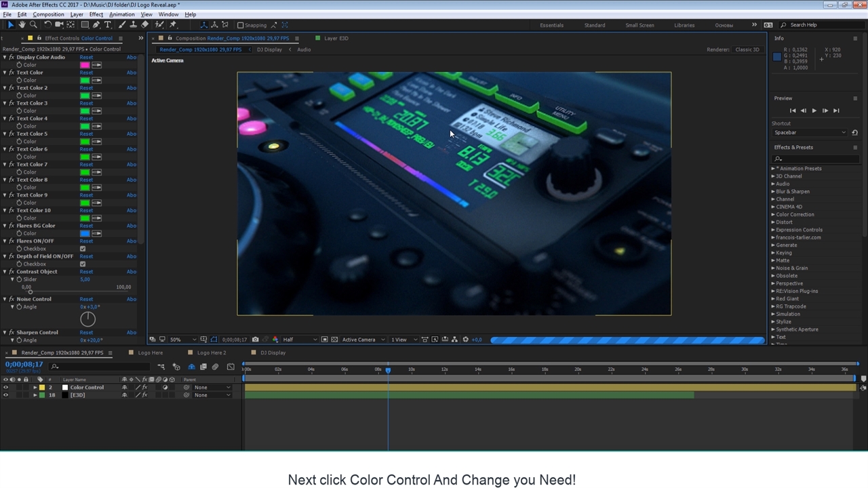Select the Pen tool
The image size is (868, 488).
tap(96, 25)
